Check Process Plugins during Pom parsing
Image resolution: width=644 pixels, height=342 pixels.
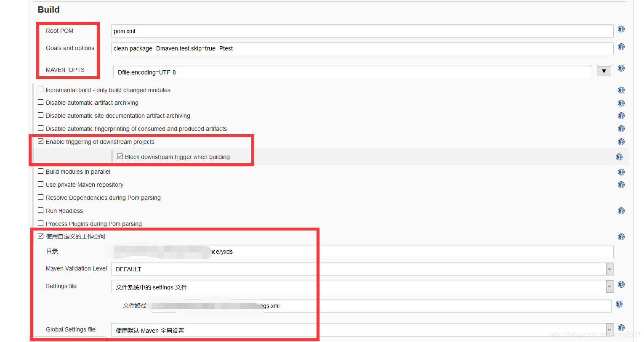(40, 223)
